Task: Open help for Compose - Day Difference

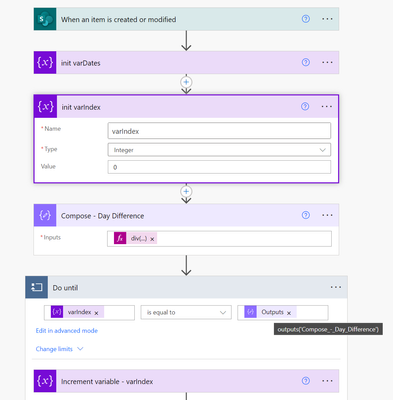Action: pos(306,215)
